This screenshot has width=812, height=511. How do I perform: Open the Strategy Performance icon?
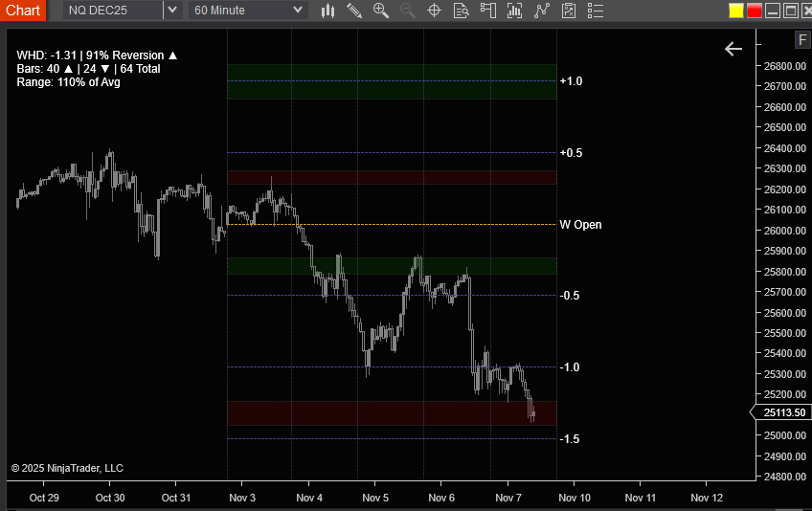[x=569, y=11]
